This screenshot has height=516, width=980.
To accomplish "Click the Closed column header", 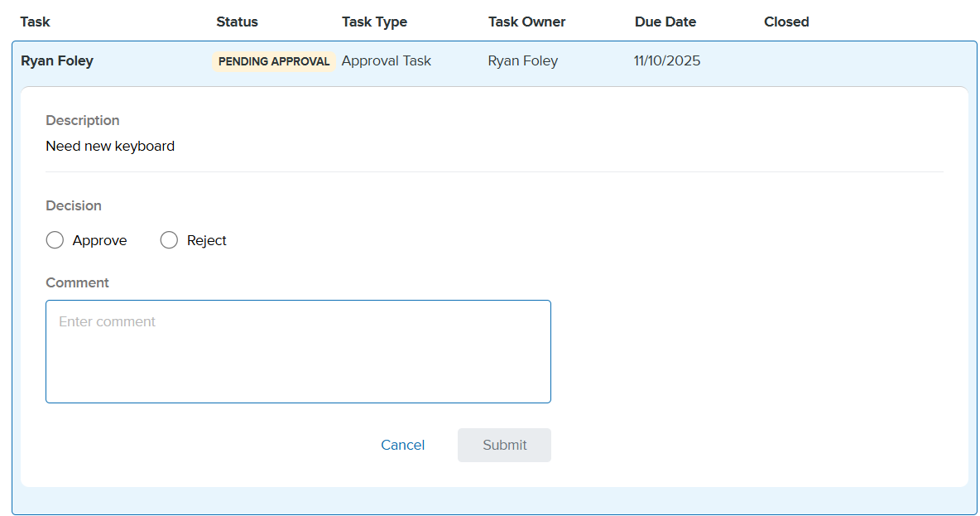I will click(x=786, y=22).
